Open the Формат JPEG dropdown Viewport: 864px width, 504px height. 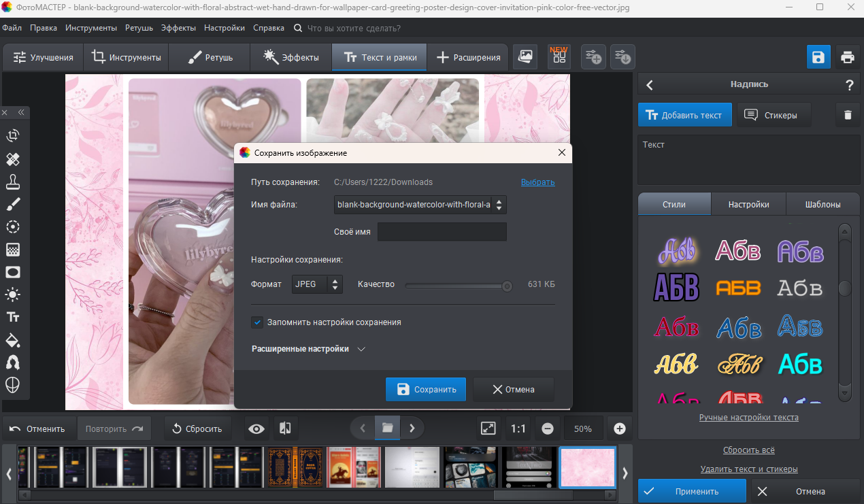click(317, 284)
